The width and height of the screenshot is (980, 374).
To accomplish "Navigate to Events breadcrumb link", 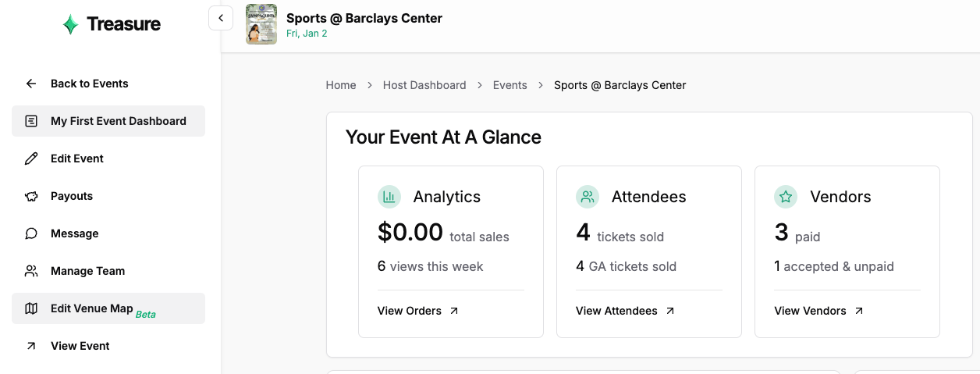I will (x=510, y=85).
